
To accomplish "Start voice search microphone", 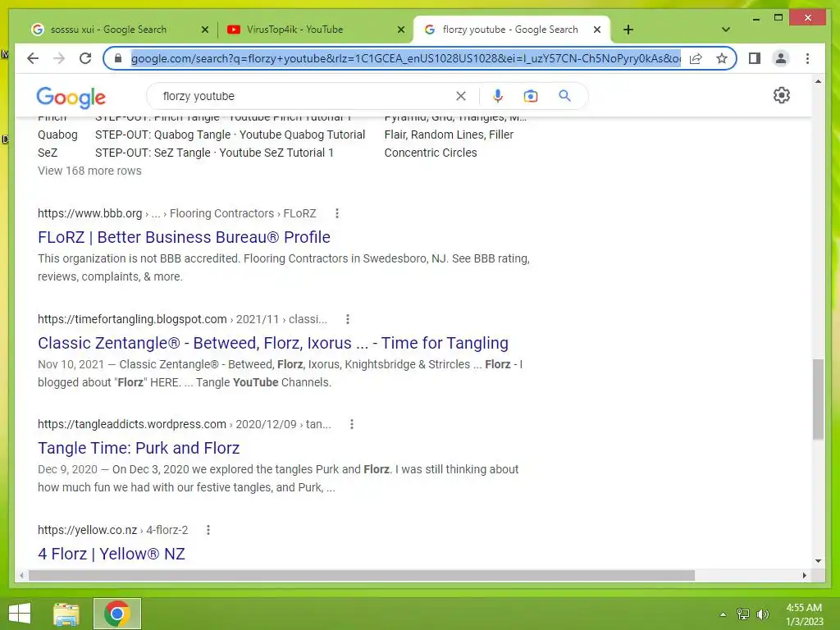I will pyautogui.click(x=498, y=96).
